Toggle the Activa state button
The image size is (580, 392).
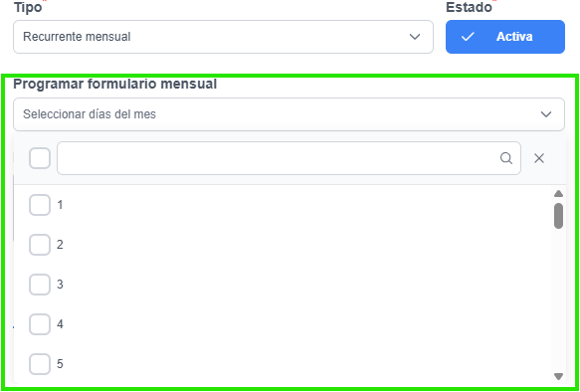(x=505, y=37)
